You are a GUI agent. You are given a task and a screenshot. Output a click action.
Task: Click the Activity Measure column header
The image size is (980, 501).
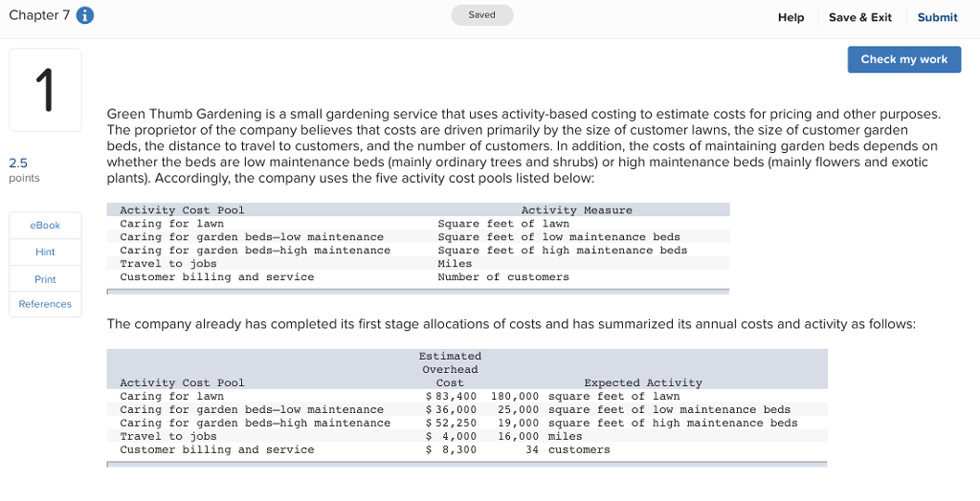tap(576, 210)
